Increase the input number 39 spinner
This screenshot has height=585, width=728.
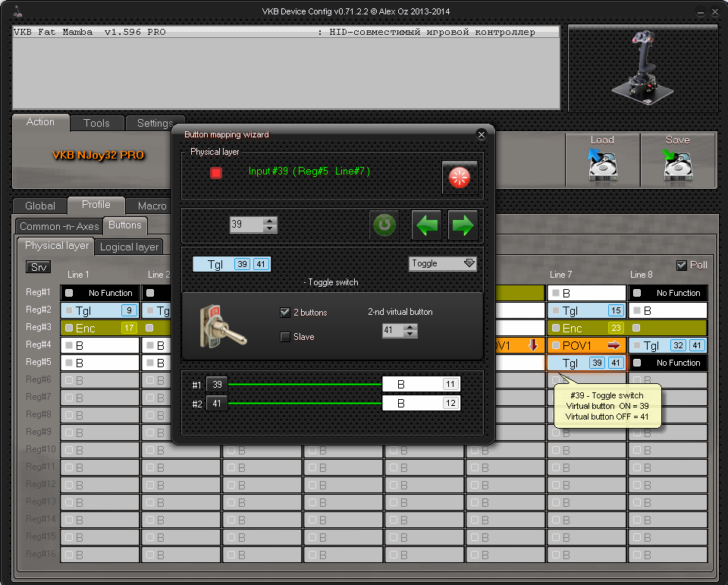coord(270,221)
